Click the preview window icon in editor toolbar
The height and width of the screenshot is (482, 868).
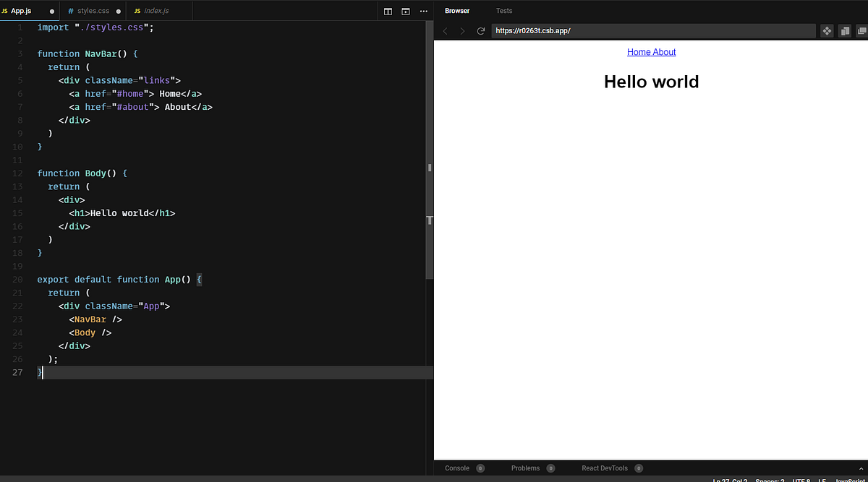[406, 11]
